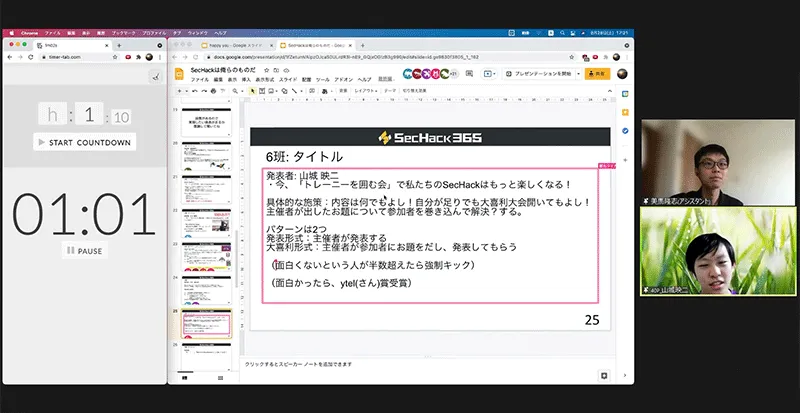Collapse the toolbar with the up chevron
This screenshot has height=413, width=800.
[610, 91]
